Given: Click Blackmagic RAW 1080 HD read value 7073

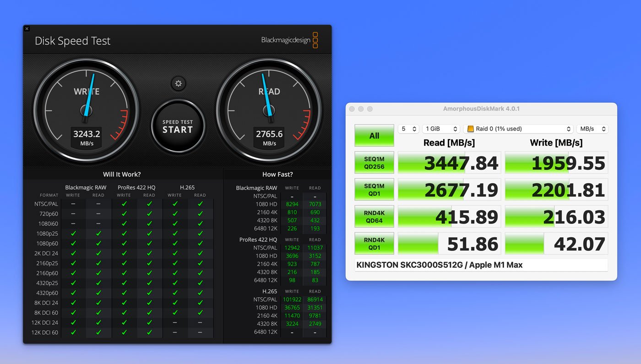Looking at the screenshot, I should pyautogui.click(x=315, y=204).
